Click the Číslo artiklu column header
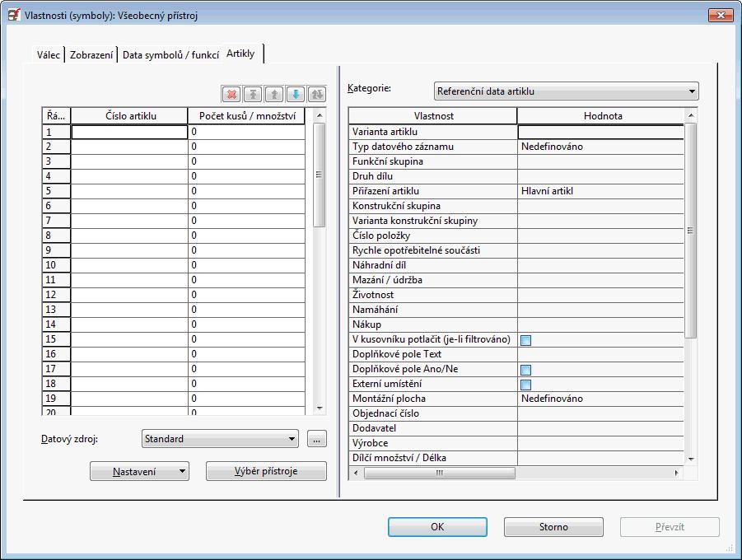Screen dimensions: 742x560 click(129, 116)
